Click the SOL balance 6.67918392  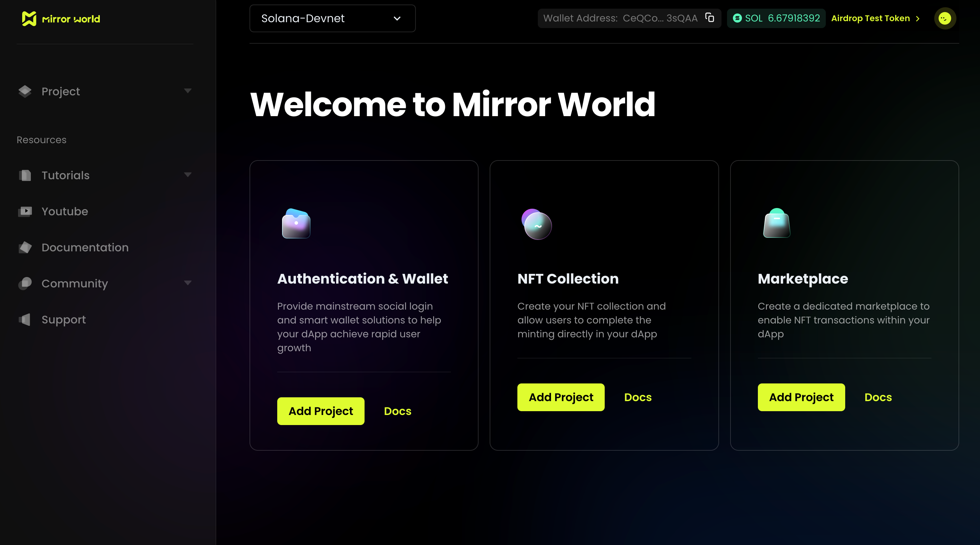click(794, 18)
